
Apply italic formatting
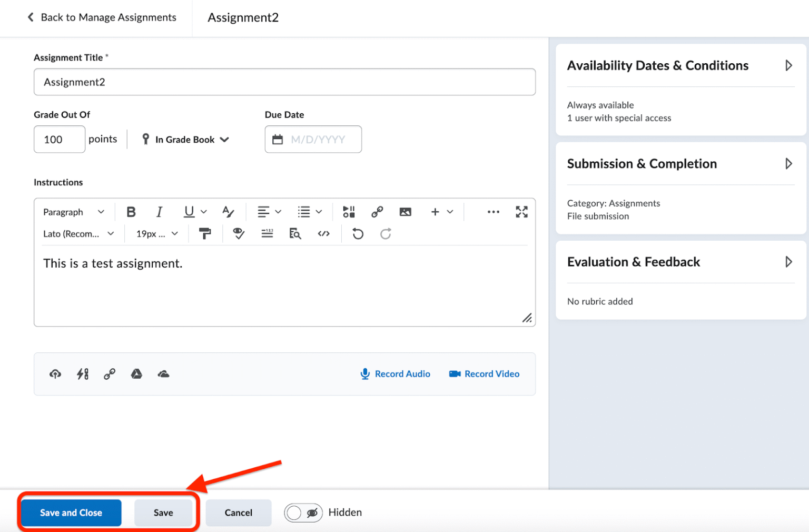tap(159, 212)
